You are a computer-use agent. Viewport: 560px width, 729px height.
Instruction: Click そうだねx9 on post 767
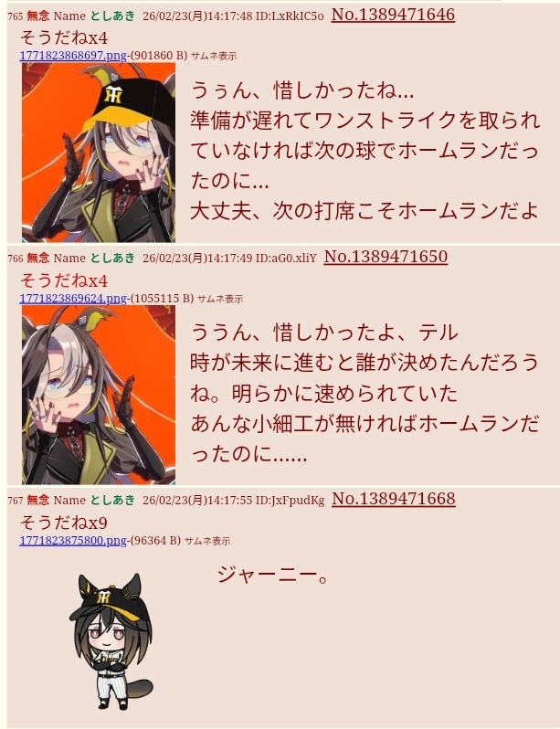click(64, 523)
